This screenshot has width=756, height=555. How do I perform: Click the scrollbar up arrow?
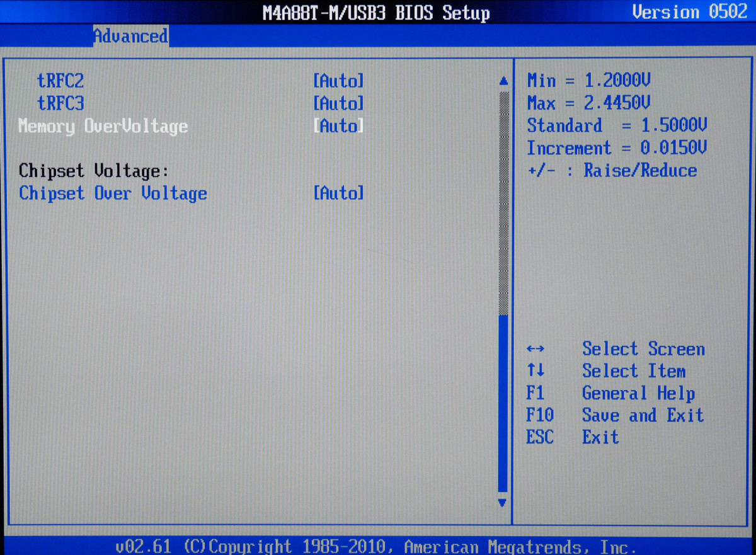pos(503,81)
